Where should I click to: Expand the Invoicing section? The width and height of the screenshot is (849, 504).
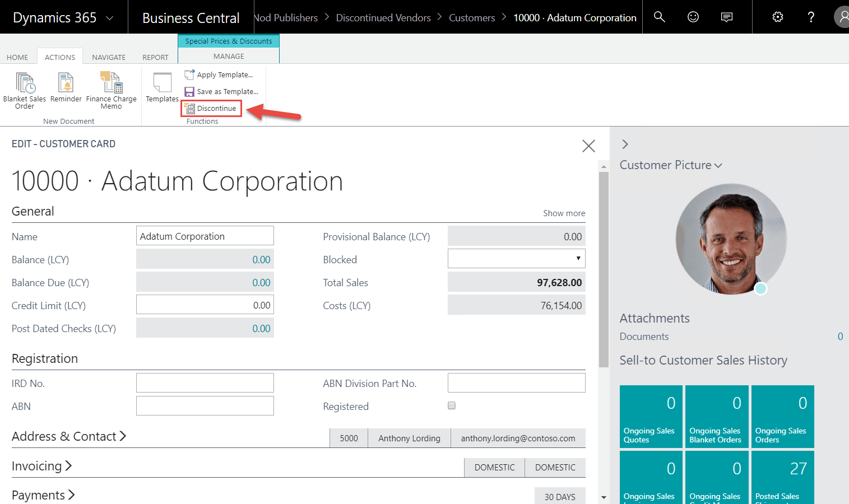[41, 466]
